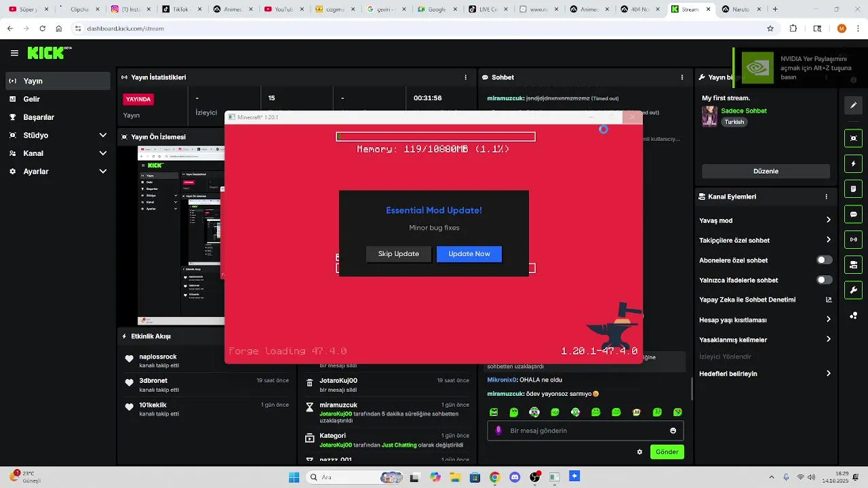Click the green Gönder button
This screenshot has width=868, height=488.
point(667,451)
